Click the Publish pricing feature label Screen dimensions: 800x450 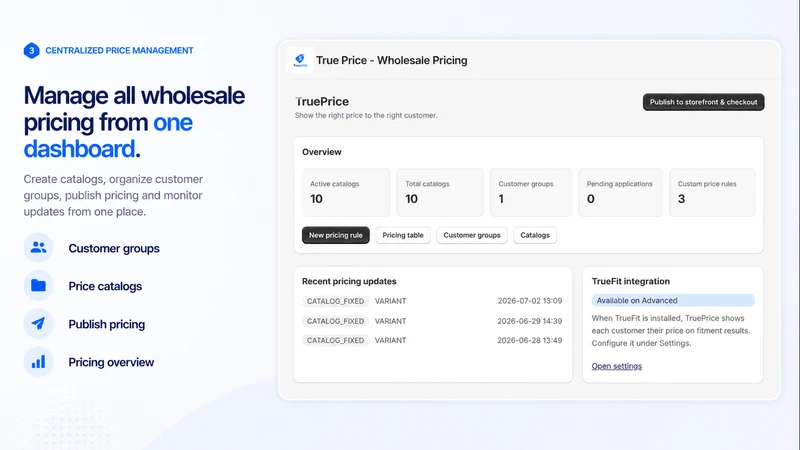click(107, 324)
